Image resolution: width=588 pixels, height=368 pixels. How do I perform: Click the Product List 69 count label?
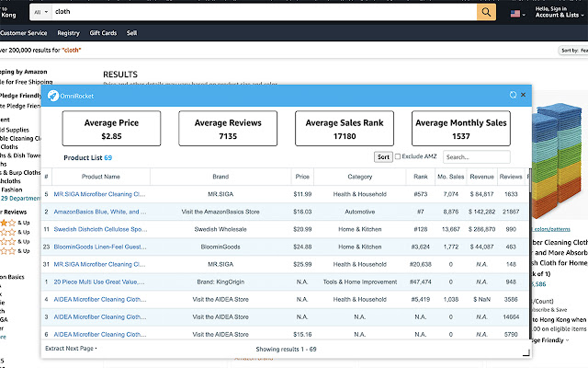(88, 157)
